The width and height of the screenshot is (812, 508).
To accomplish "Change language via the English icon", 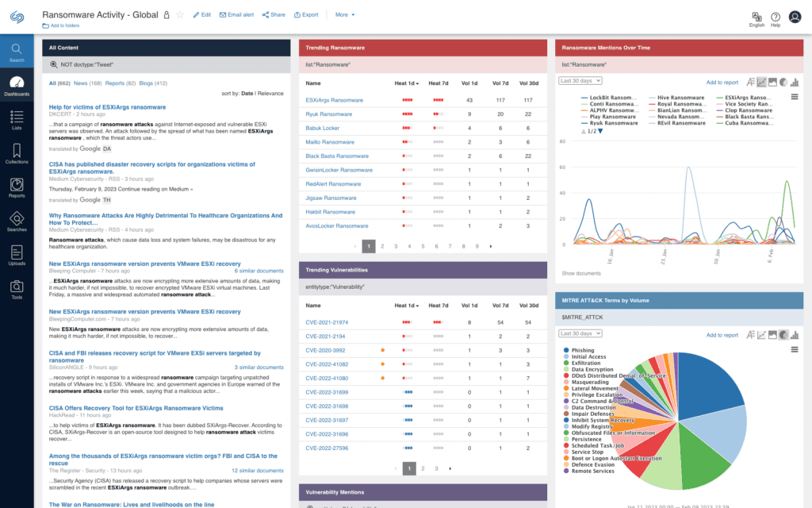I will coord(756,20).
